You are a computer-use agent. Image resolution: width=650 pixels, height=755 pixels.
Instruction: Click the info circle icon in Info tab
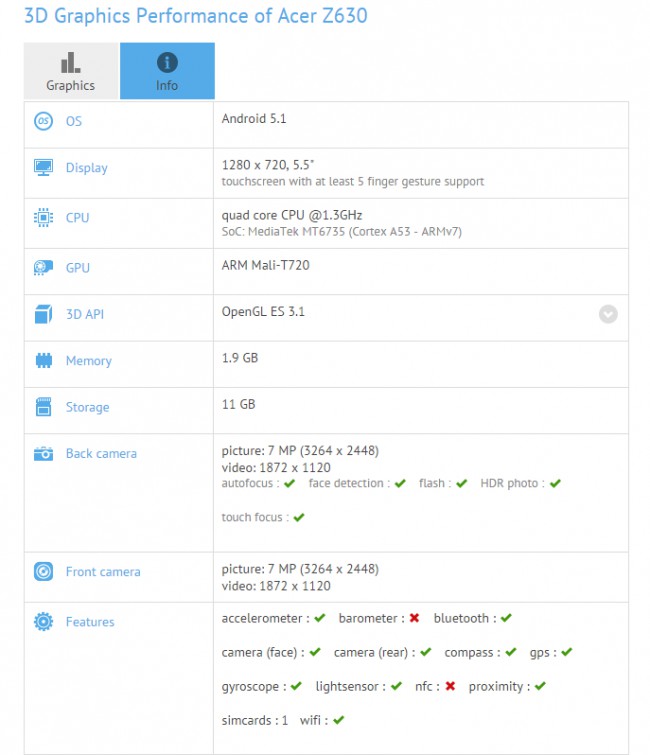point(167,63)
